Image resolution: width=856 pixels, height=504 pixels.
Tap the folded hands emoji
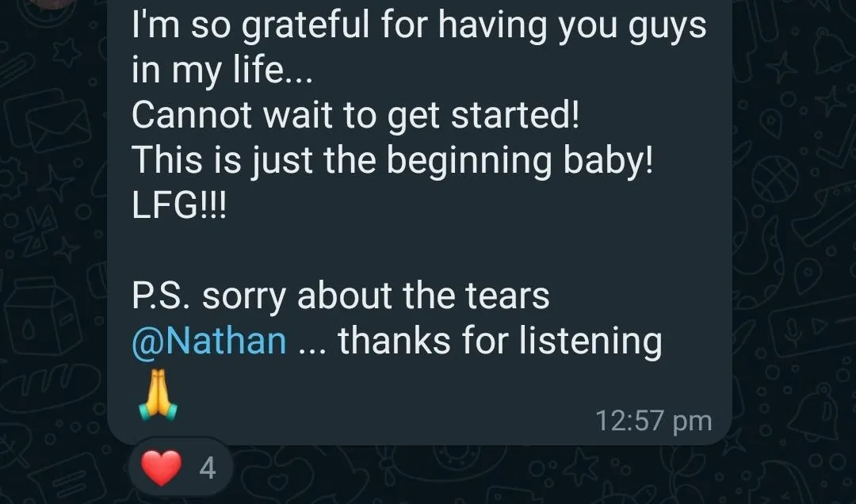coord(159,395)
